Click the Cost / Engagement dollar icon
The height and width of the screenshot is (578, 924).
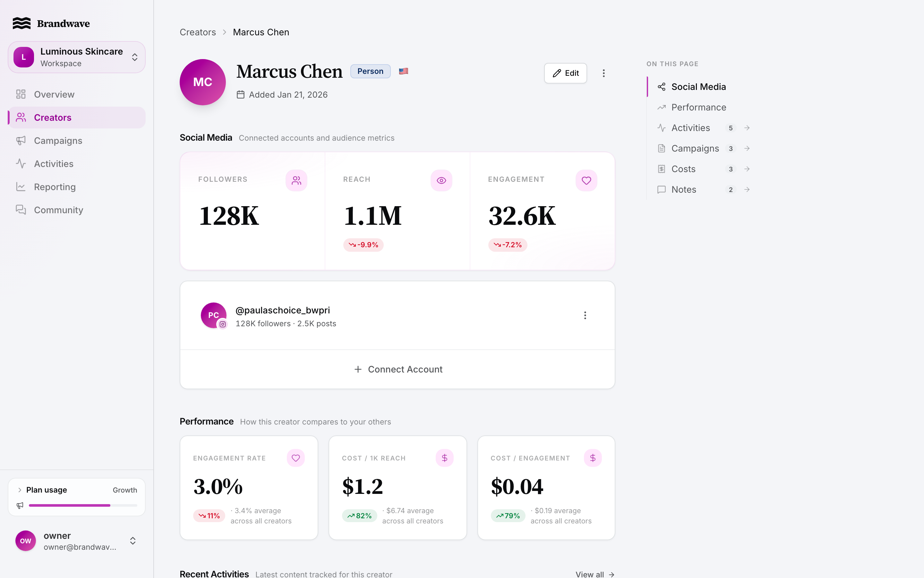click(x=593, y=458)
